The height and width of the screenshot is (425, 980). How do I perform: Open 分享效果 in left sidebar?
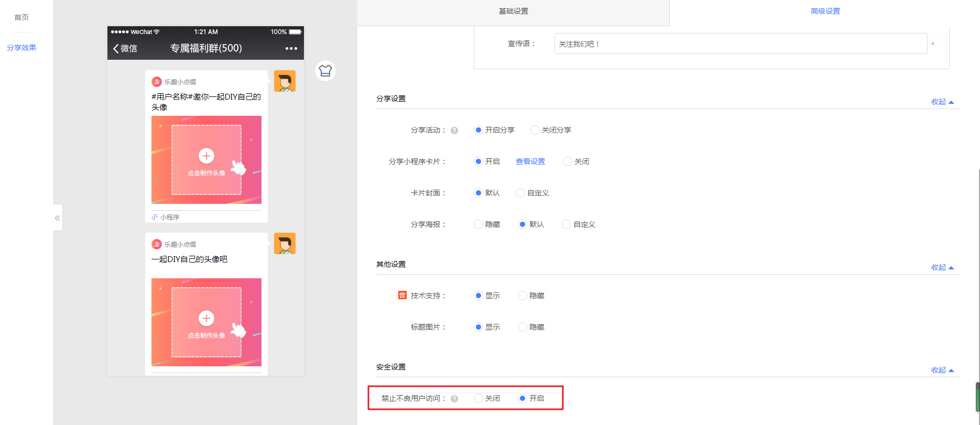tap(21, 48)
